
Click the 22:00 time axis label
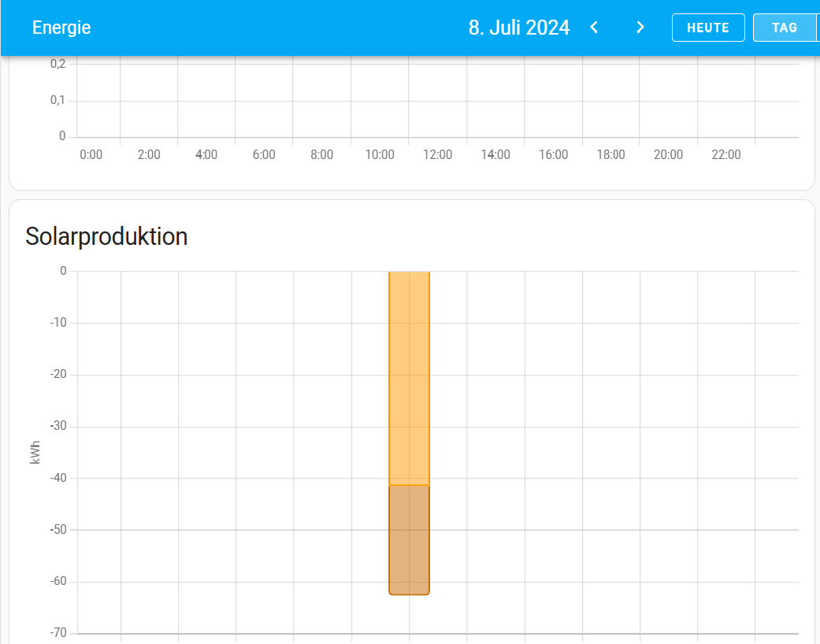(x=725, y=155)
